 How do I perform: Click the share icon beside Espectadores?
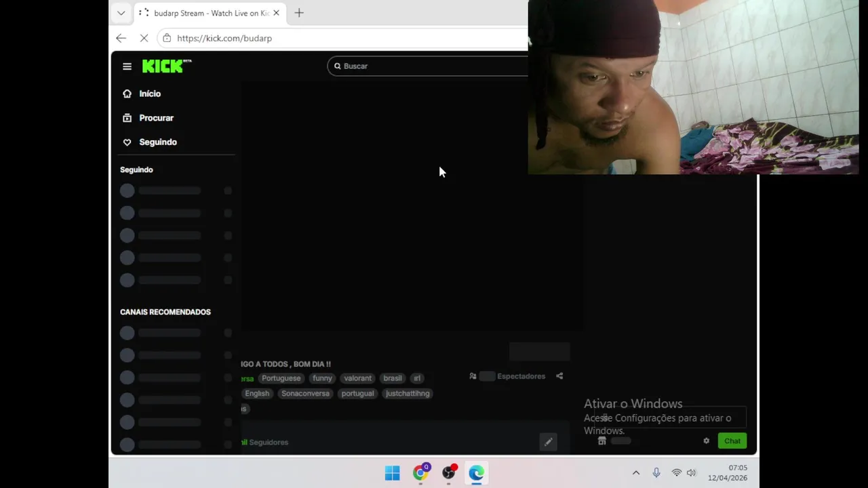(559, 376)
